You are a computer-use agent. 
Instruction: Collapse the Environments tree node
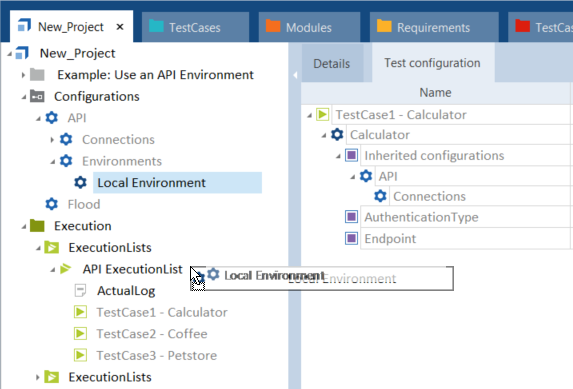(x=53, y=161)
